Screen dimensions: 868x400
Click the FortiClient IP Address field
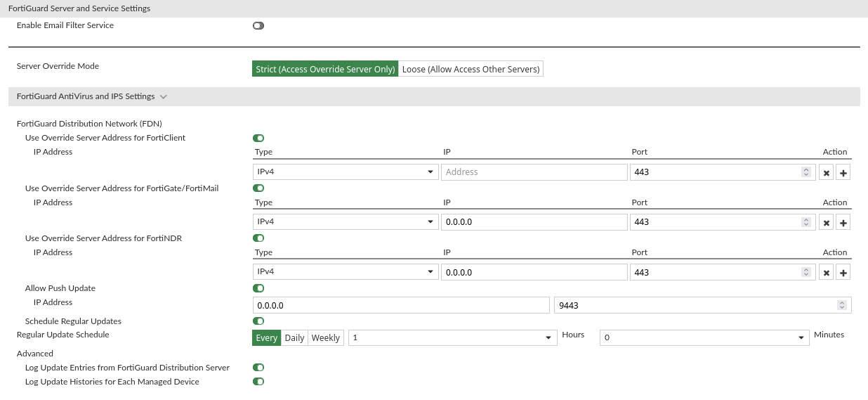534,172
